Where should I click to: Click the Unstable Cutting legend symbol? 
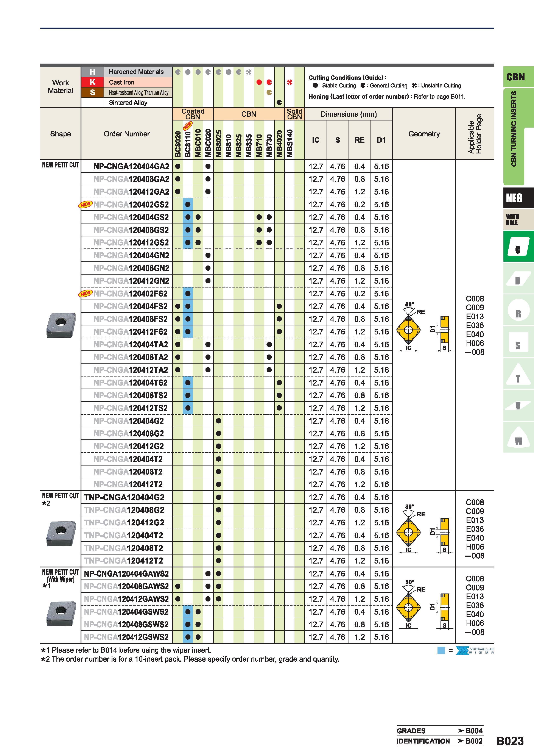[x=414, y=86]
